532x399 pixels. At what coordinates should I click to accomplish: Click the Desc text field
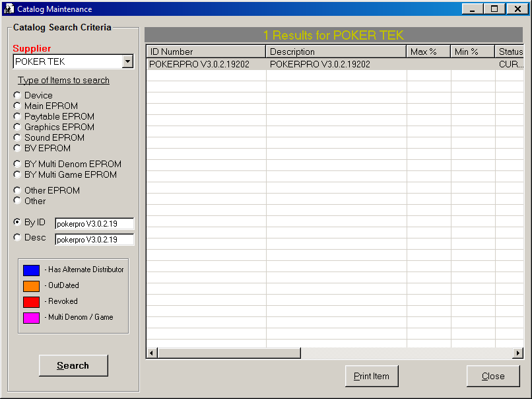click(x=94, y=239)
